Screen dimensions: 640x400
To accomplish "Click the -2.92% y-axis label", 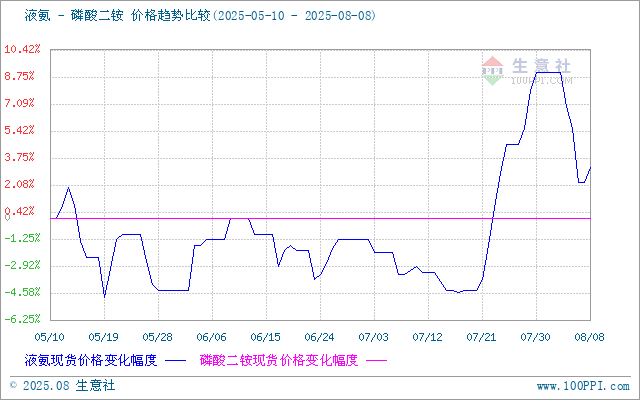I will click(22, 265).
